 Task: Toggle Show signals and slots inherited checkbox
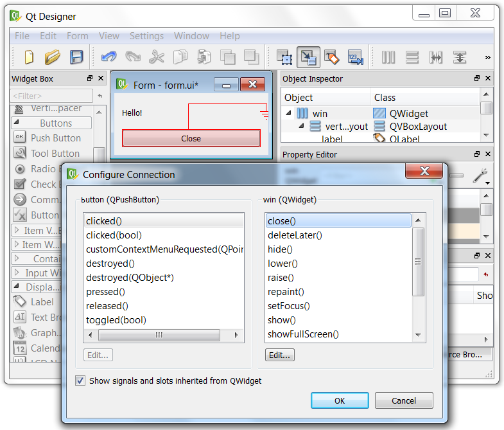click(80, 381)
